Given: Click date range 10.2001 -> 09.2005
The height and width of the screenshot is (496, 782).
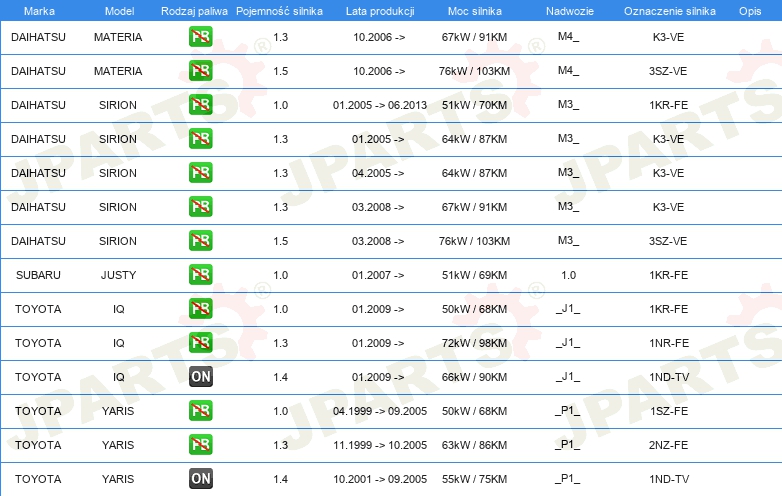Looking at the screenshot, I should click(x=380, y=479).
